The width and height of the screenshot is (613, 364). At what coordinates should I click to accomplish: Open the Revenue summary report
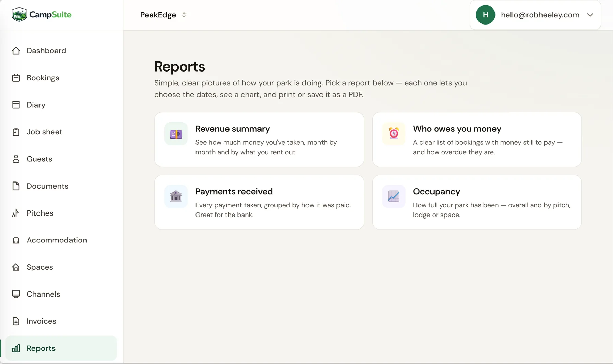[259, 140]
